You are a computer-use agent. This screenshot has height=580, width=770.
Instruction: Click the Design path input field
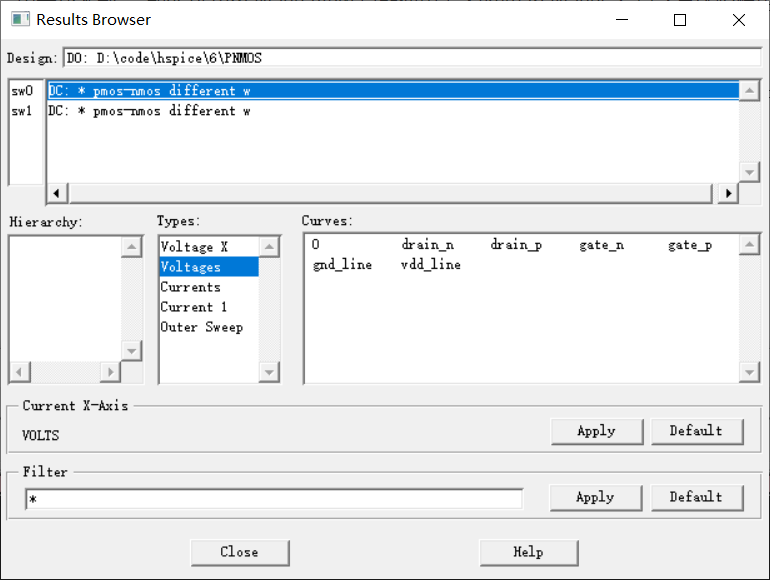[x=412, y=58]
